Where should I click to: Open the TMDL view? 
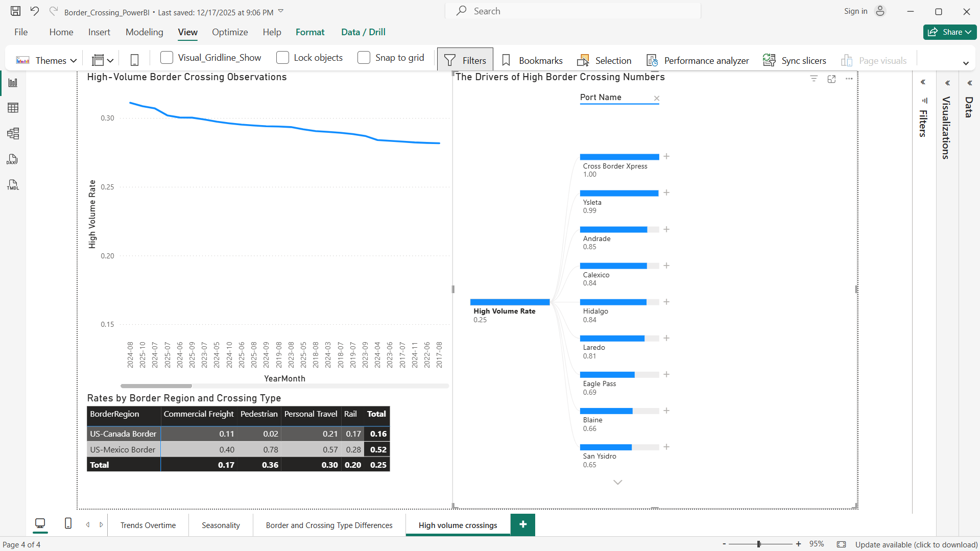tap(13, 185)
